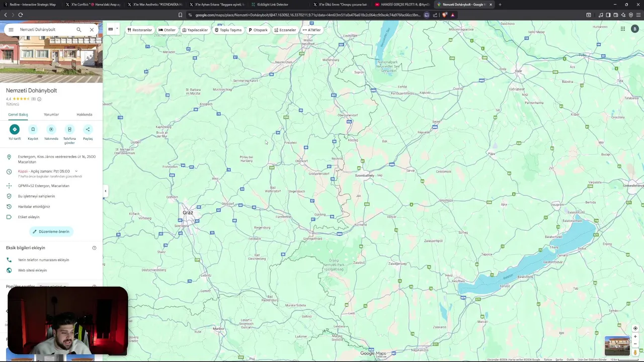Click the Street View pegman

(635, 352)
